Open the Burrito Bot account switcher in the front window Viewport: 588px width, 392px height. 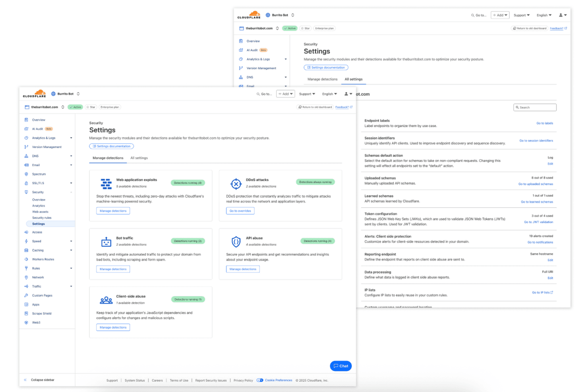[x=66, y=94]
